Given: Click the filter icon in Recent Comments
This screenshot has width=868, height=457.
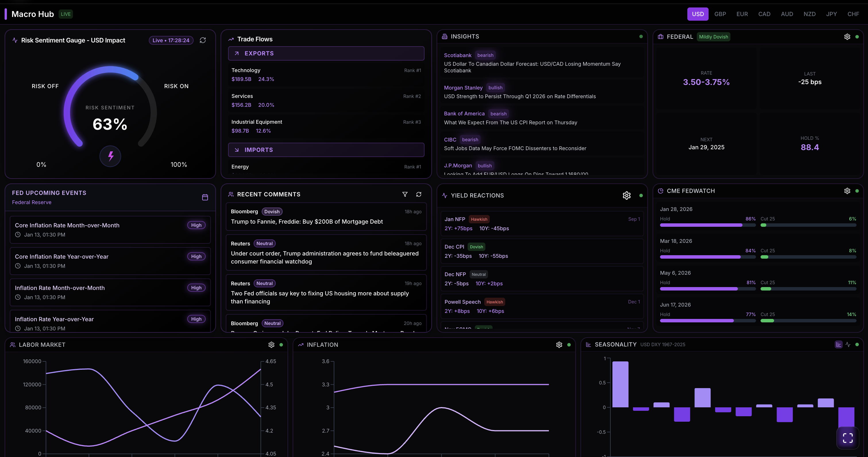Looking at the screenshot, I should coord(405,194).
